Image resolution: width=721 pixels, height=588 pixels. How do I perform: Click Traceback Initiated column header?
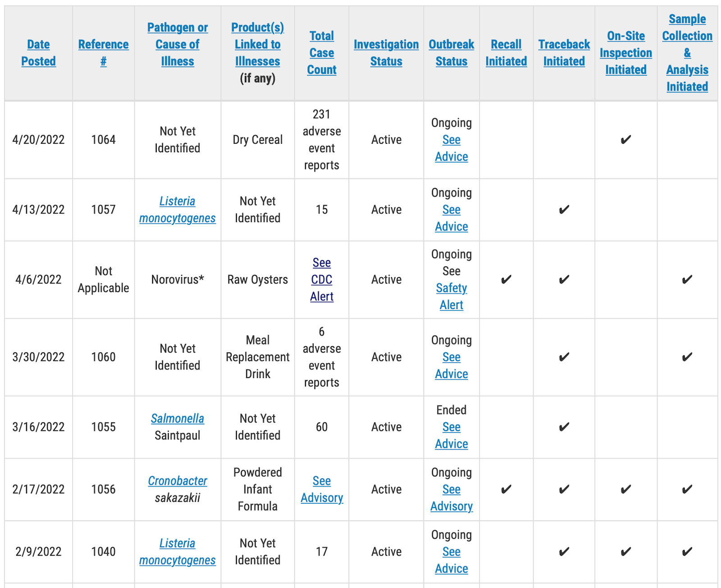tap(564, 53)
